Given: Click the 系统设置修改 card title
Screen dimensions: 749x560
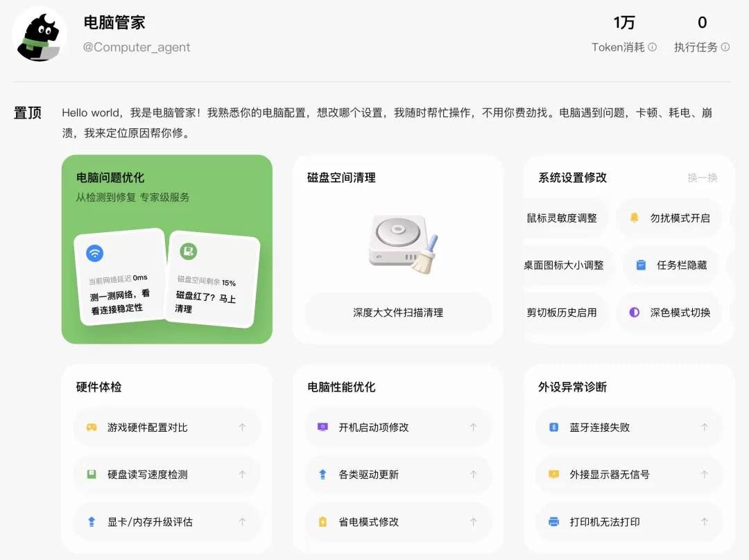Looking at the screenshot, I should point(572,177).
